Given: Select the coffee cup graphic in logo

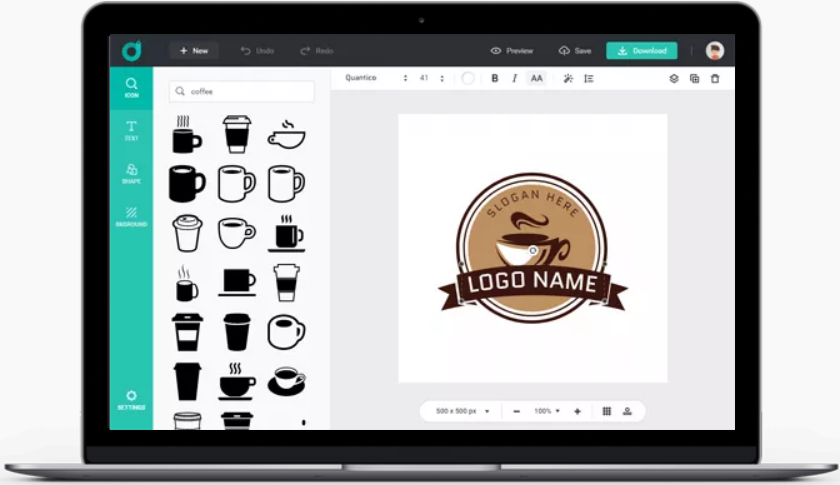Looking at the screenshot, I should [532, 240].
